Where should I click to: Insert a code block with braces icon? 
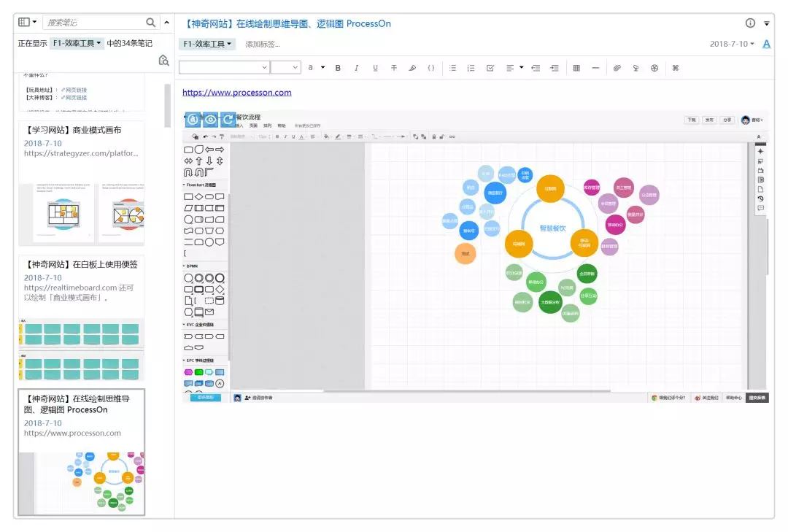pyautogui.click(x=430, y=68)
